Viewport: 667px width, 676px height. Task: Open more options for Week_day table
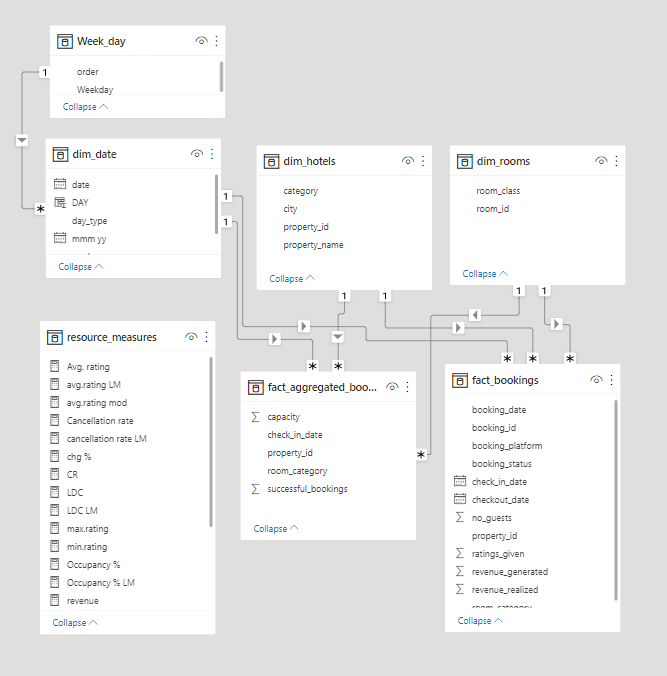pos(216,41)
